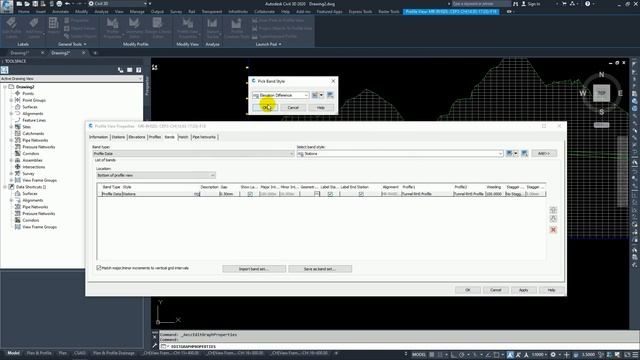The image size is (640, 360).
Task: Click the style edit icon in Pick Band Style
Action: coord(315,95)
